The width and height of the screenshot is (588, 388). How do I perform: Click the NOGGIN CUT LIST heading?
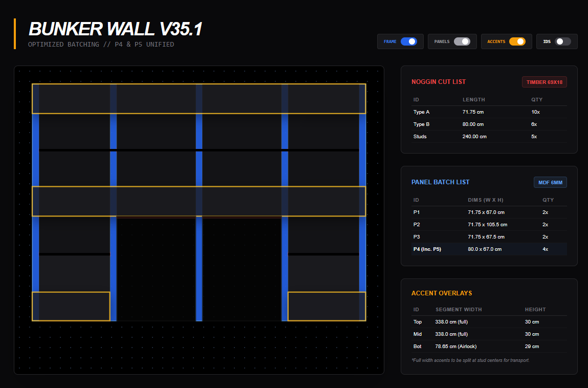439,82
